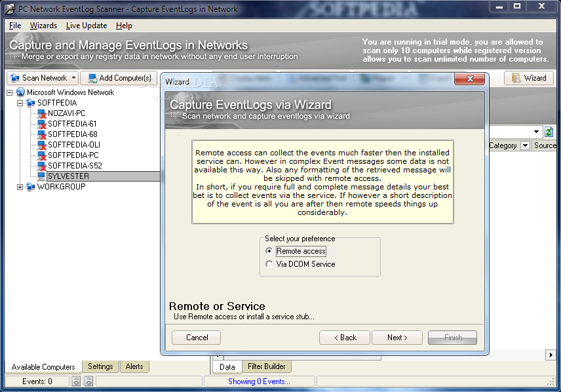Click the 'Events: 0' status text
Screen dimensions: 561x392
37,382
